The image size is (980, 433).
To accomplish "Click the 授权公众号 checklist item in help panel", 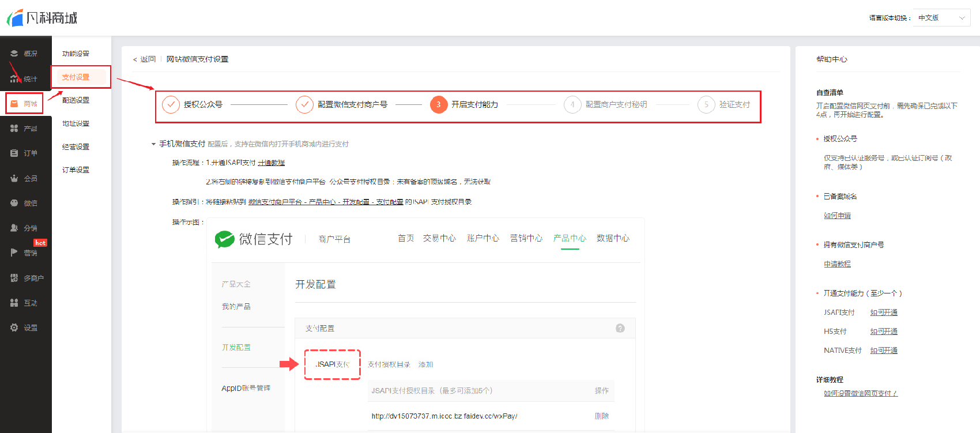I will click(840, 139).
